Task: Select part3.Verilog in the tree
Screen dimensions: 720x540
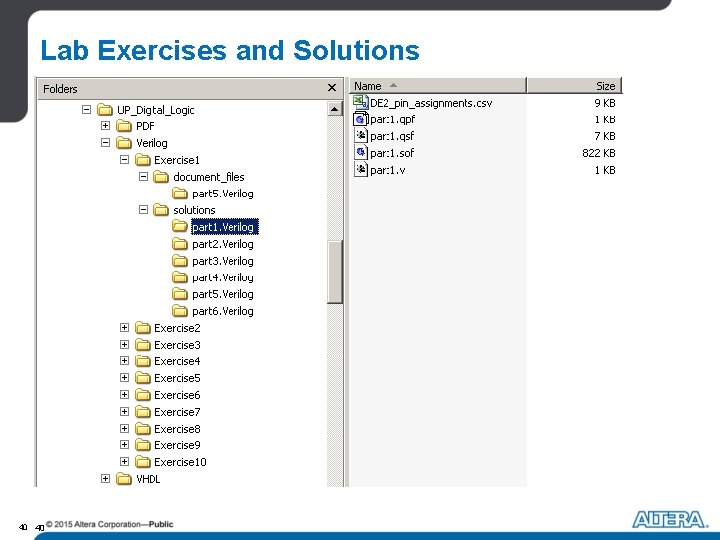Action: (223, 261)
